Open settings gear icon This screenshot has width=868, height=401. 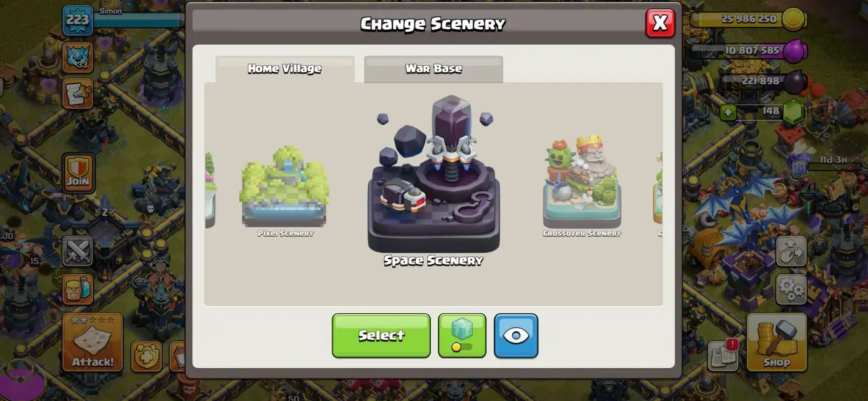click(791, 290)
